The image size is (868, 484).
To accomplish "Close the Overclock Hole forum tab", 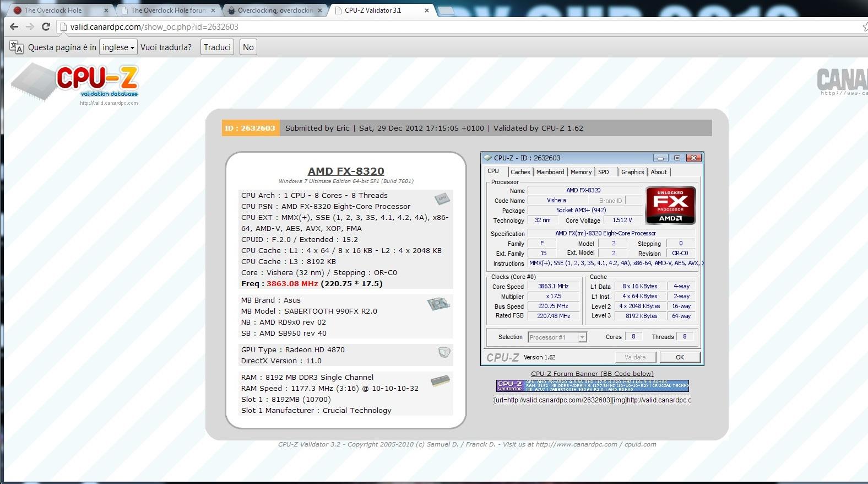I will [213, 10].
